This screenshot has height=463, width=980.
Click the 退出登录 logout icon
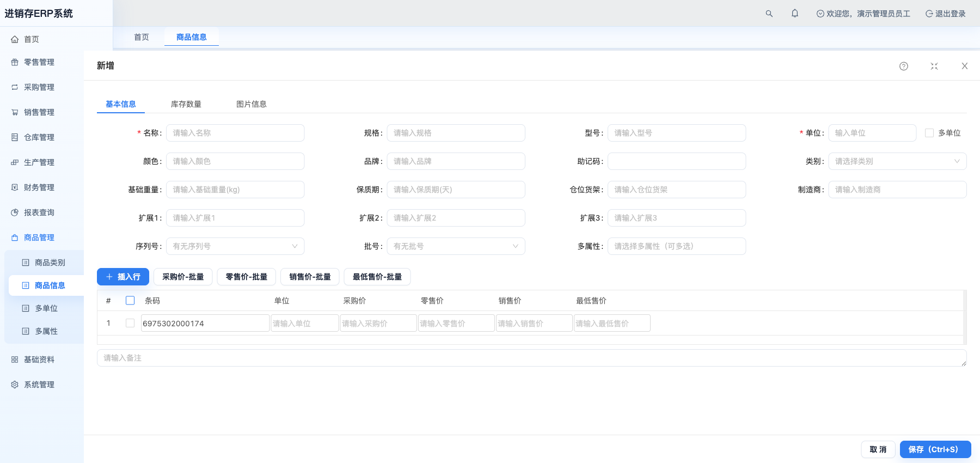tap(929, 14)
